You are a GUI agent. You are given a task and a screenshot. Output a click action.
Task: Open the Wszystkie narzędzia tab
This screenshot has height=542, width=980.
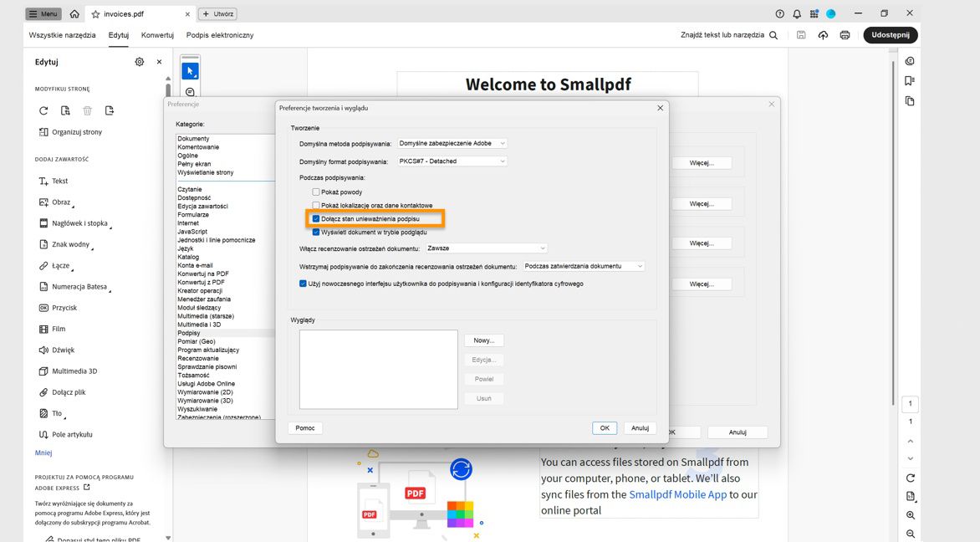click(62, 36)
